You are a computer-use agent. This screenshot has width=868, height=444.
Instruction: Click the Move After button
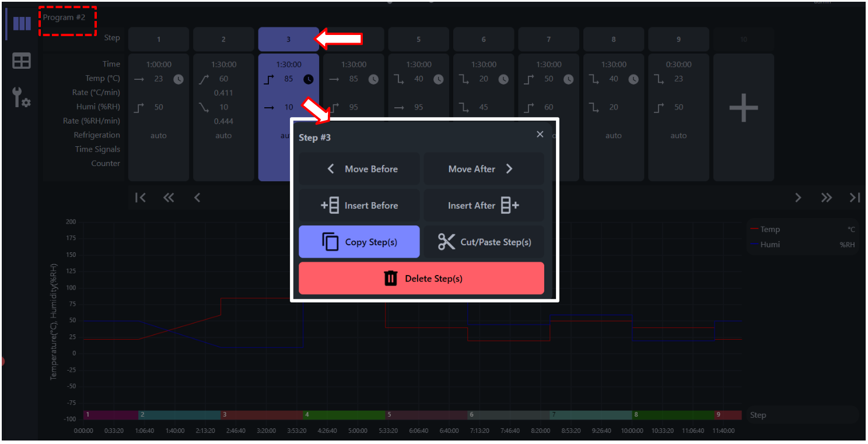pyautogui.click(x=484, y=169)
